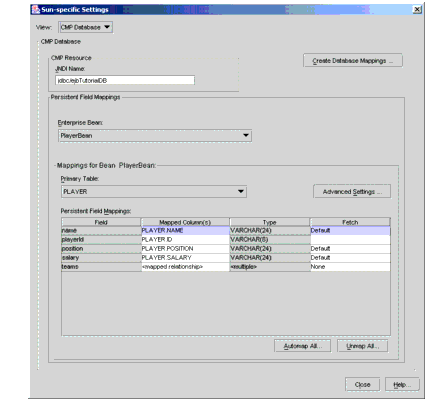
Task: Click the Advanced Settings button
Action: coord(352,192)
